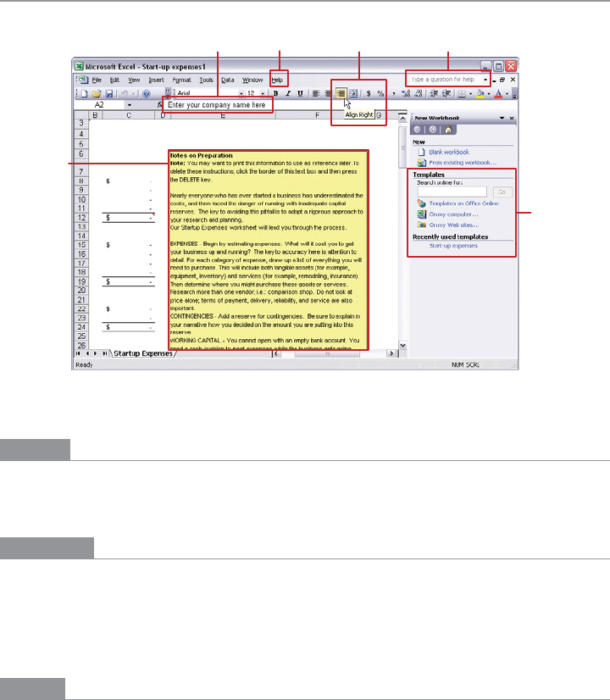Click the Undo toolbar button

(125, 94)
